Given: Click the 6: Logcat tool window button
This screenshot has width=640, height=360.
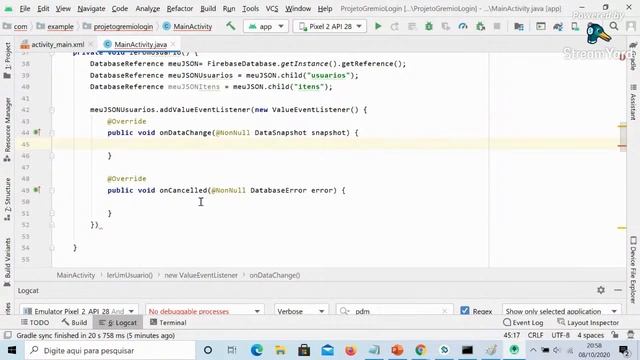Looking at the screenshot, I should [118, 322].
